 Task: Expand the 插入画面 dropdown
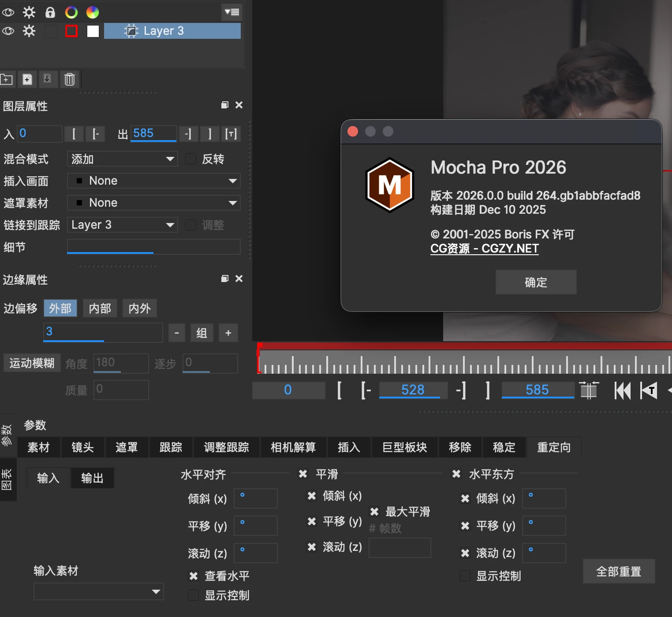pos(153,181)
